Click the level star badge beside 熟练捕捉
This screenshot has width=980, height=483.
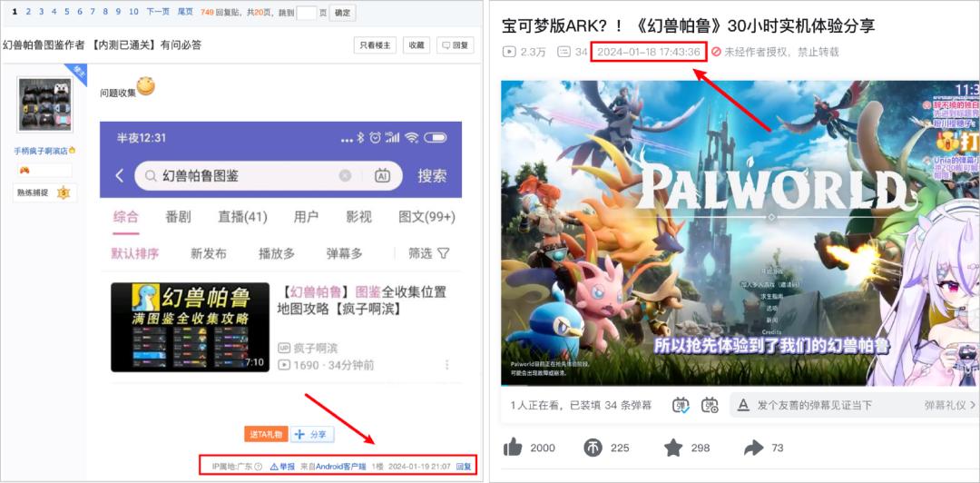click(x=64, y=192)
